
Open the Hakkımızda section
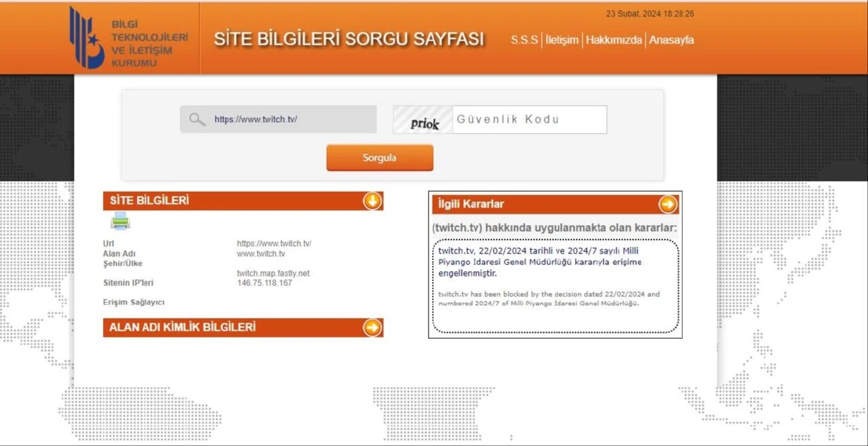pyautogui.click(x=613, y=40)
